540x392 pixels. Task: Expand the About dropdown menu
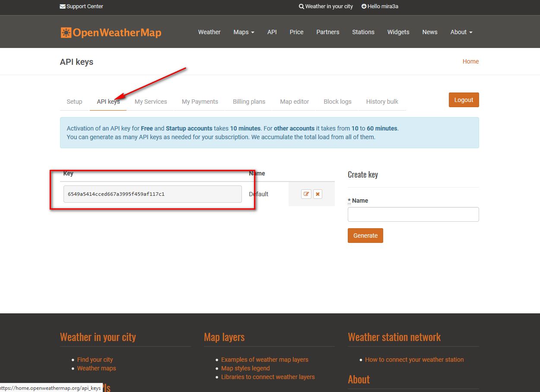point(461,32)
